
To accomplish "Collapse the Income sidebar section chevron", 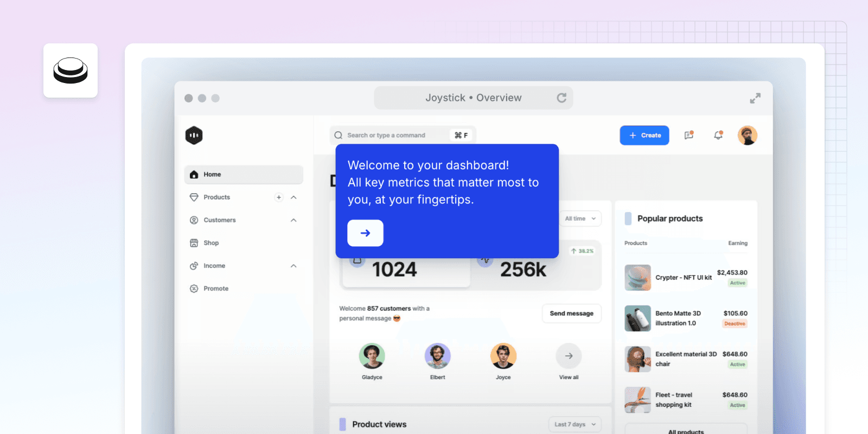I will (293, 266).
